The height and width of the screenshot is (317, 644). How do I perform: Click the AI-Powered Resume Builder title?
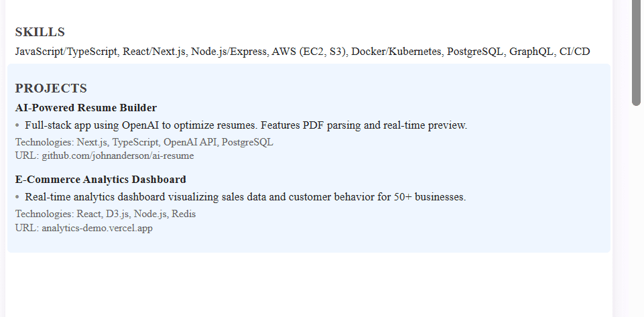pos(86,108)
